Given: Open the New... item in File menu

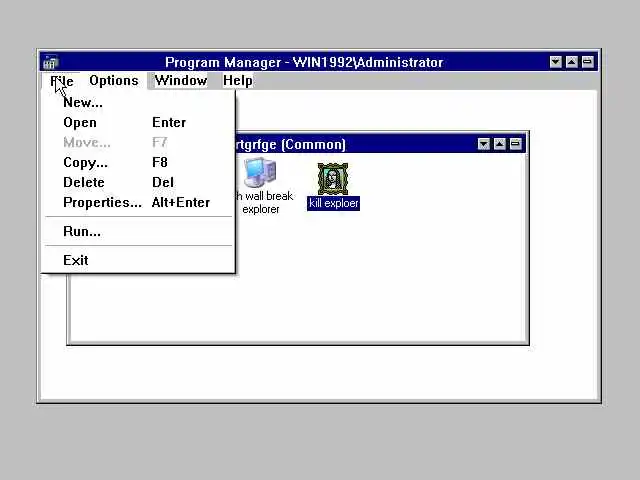Looking at the screenshot, I should pos(138,102).
